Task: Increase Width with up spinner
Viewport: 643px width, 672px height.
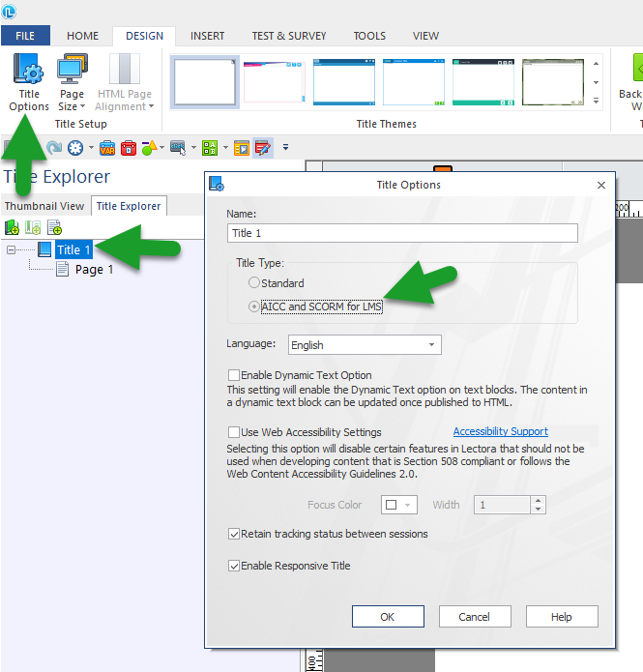Action: click(538, 500)
